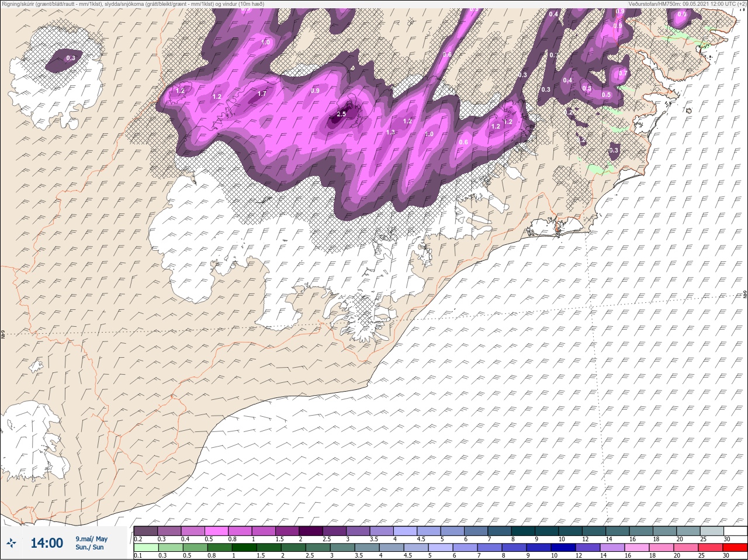Pick the pink 18 swatch in bottom legend

(662, 548)
